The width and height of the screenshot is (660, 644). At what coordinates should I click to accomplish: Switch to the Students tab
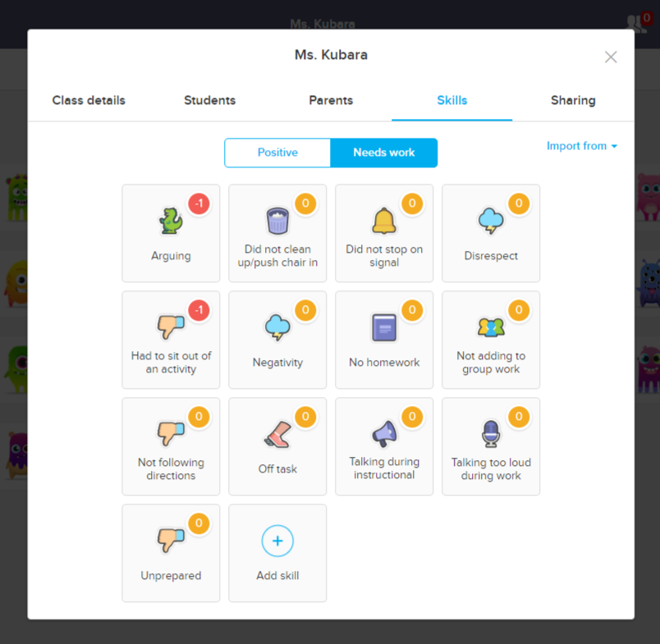(x=209, y=100)
